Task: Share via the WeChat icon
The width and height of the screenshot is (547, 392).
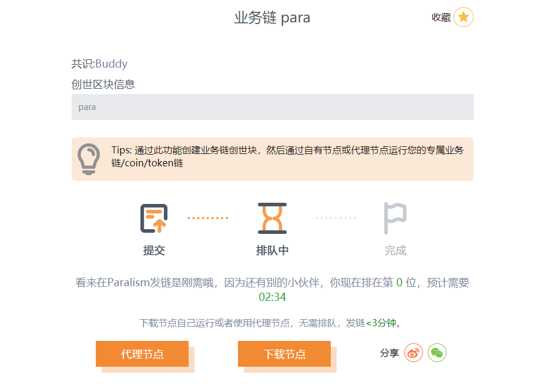Action: click(437, 353)
